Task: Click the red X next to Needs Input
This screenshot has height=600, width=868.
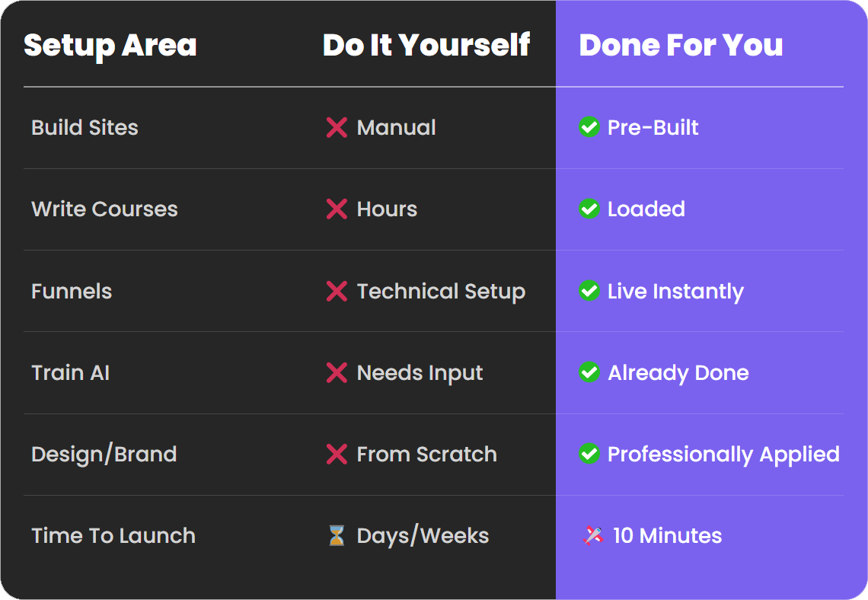Action: [x=337, y=372]
